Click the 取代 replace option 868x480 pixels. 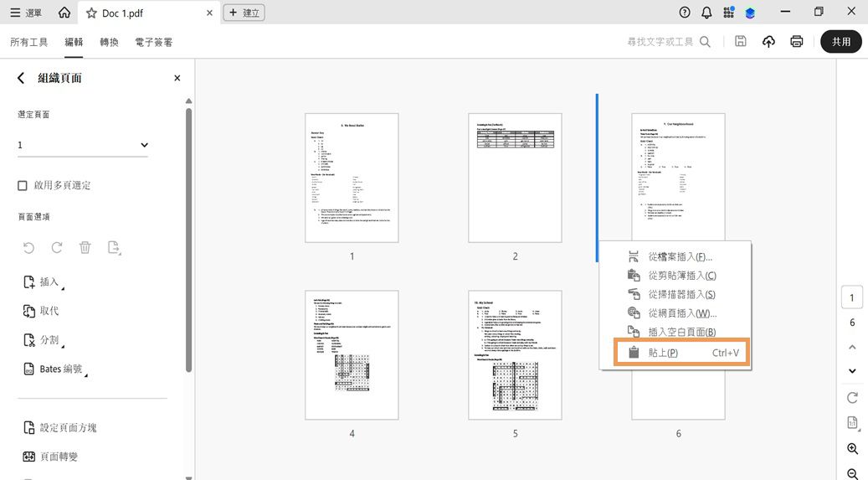click(x=41, y=311)
